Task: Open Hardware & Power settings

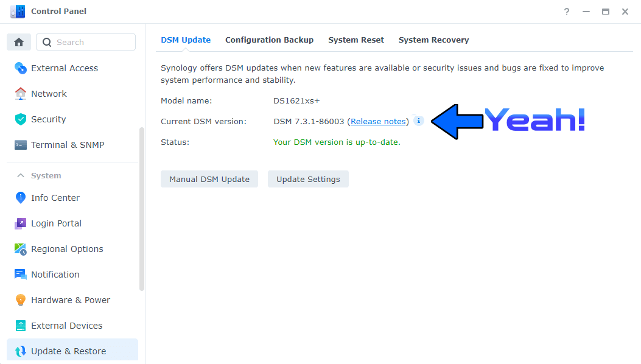Action: pos(20,299)
